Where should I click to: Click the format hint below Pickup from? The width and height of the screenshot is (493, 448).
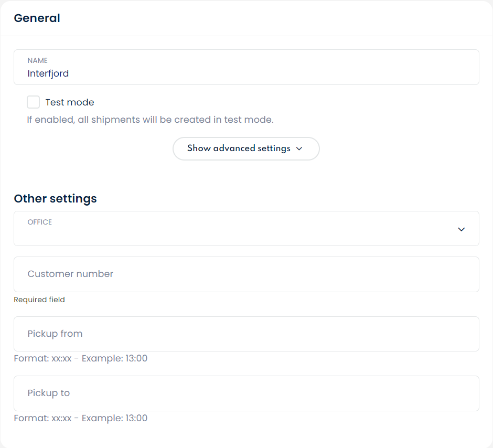click(x=80, y=359)
